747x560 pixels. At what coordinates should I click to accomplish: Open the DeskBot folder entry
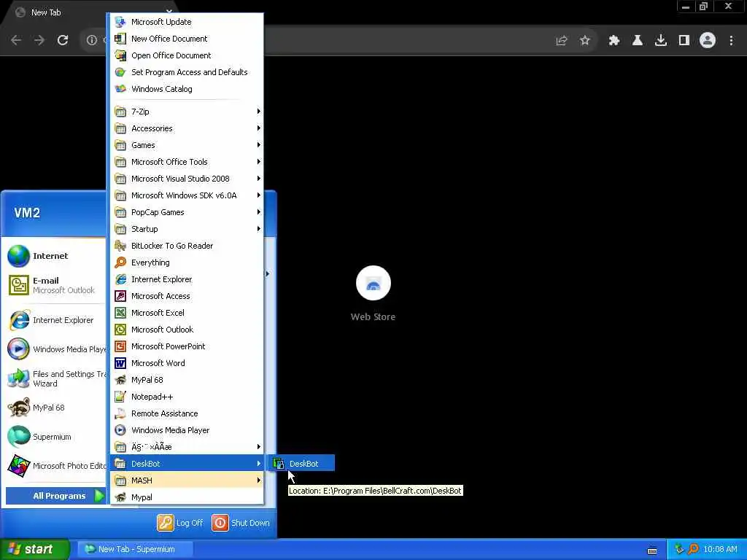coord(187,464)
